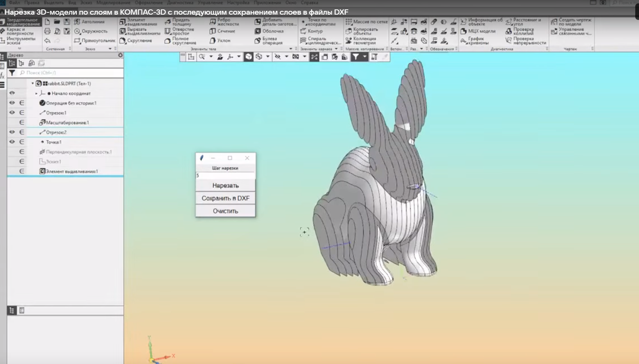Image resolution: width=639 pixels, height=364 pixels.
Task: Apply the Скругление fillet tool
Action: tap(136, 41)
